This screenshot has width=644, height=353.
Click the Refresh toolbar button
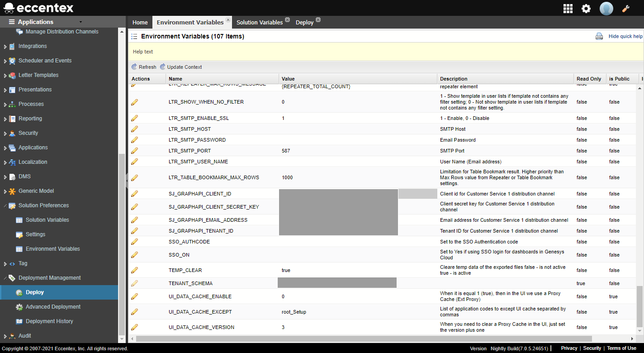144,67
